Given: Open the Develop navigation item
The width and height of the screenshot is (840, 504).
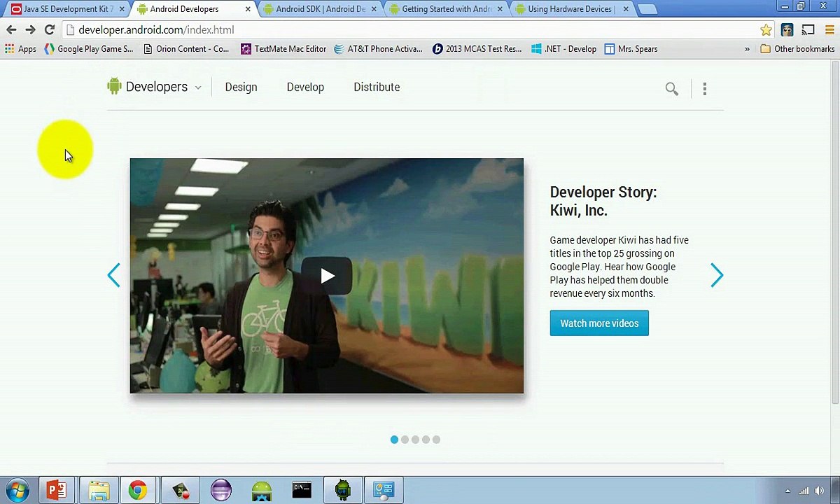Looking at the screenshot, I should click(305, 87).
